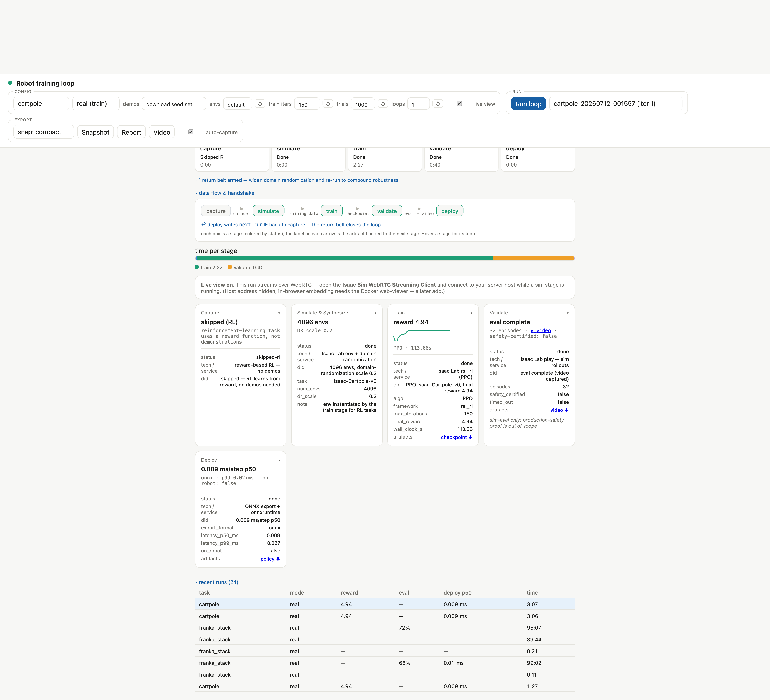
Task: Click the orange validate 0:40 legend swatch
Action: pyautogui.click(x=230, y=267)
